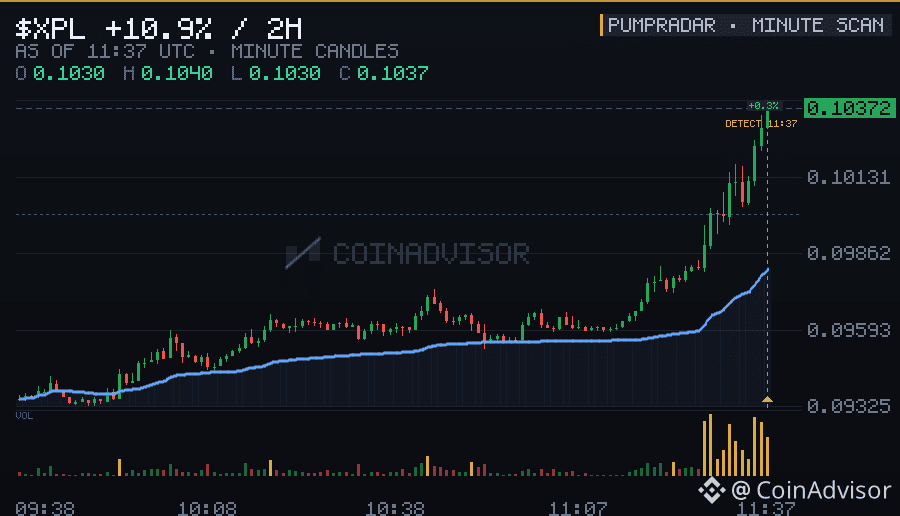Click the tallest yellow volume bar
Screen dimensions: 900x516
pos(711,445)
